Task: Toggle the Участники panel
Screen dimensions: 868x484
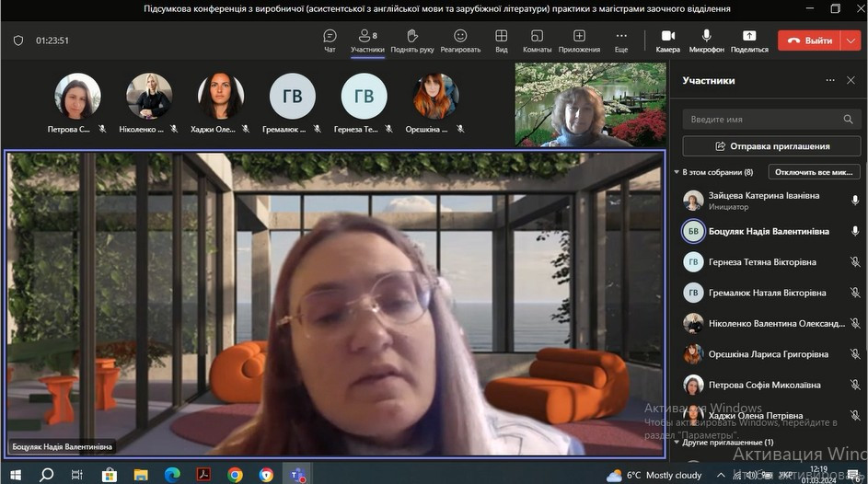Action: [x=367, y=40]
